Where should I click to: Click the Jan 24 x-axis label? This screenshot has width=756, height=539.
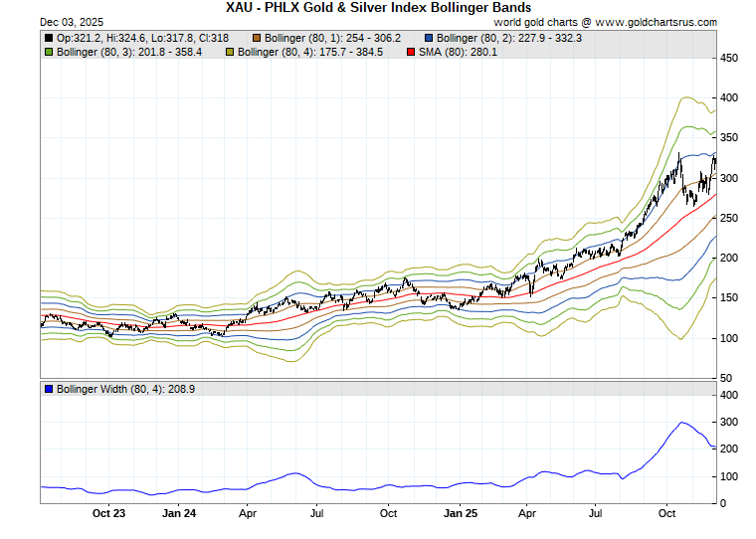(179, 514)
